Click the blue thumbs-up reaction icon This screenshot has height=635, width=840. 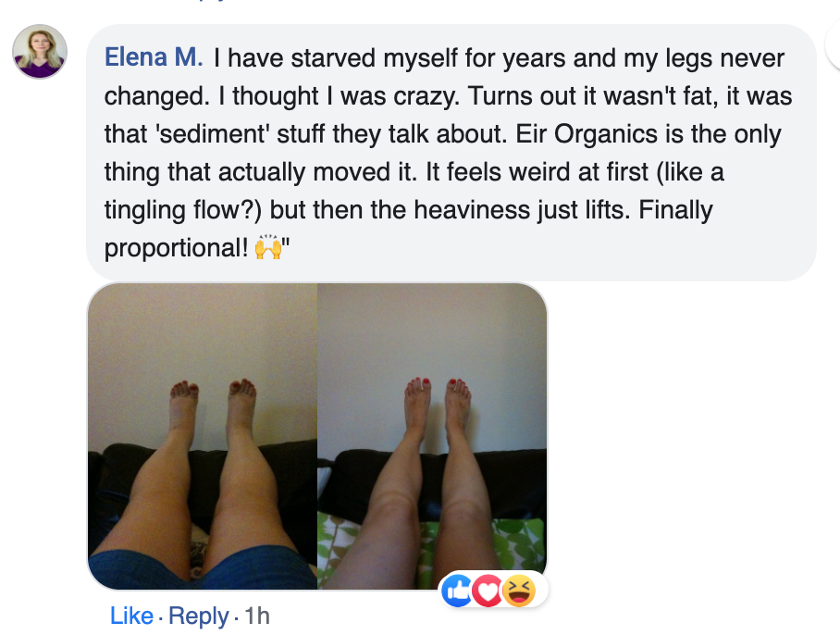459,590
